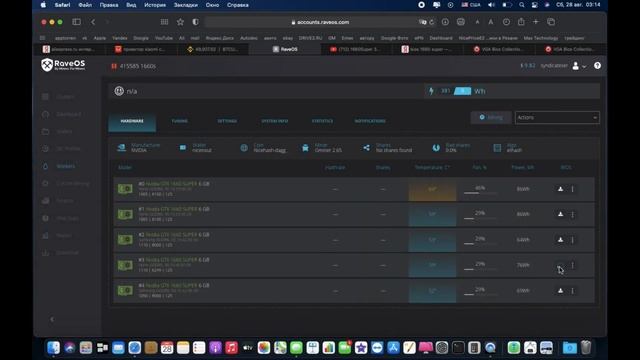The width and height of the screenshot is (640, 360).
Task: Open more options for GPU #3
Action: click(572, 265)
